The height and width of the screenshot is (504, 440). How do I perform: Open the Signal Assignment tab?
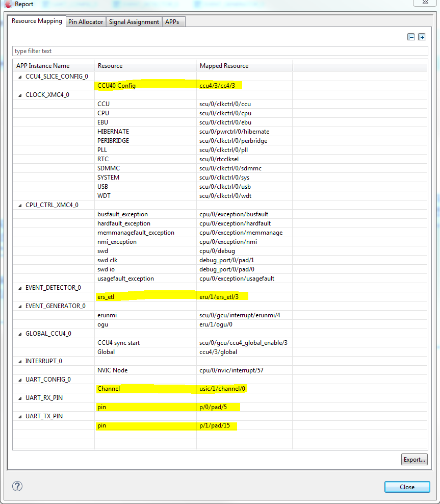click(x=134, y=22)
